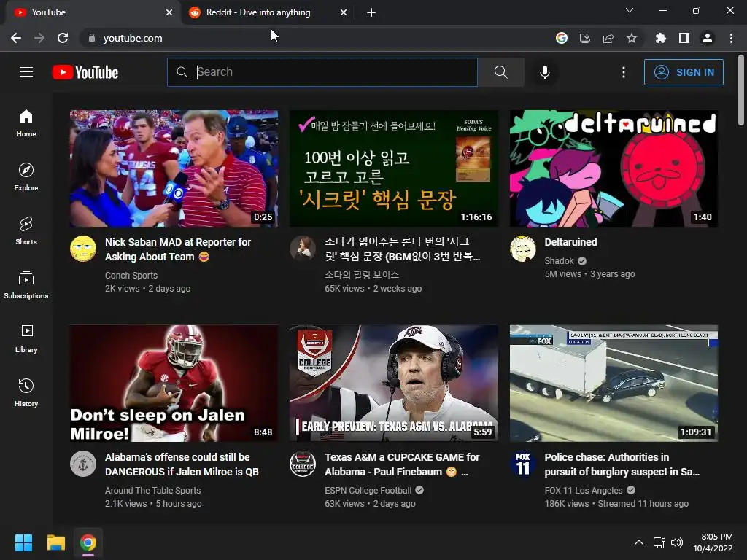The height and width of the screenshot is (560, 747).
Task: Close the YouTube tab
Action: coord(169,13)
